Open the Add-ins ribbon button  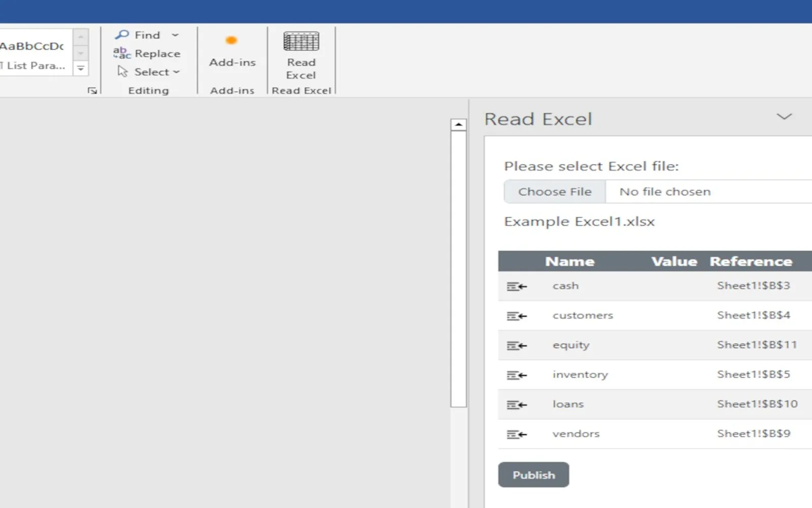click(232, 51)
